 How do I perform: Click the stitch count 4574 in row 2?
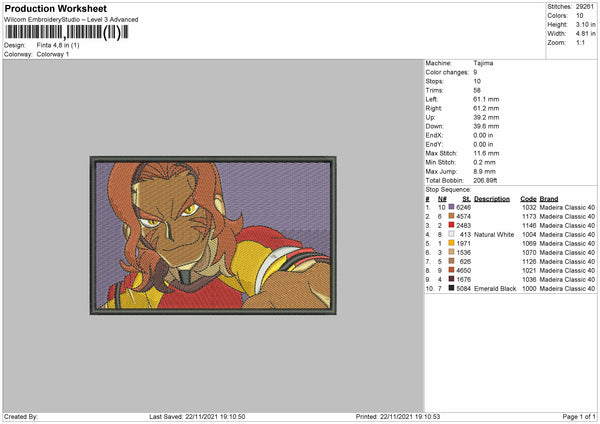pyautogui.click(x=463, y=217)
